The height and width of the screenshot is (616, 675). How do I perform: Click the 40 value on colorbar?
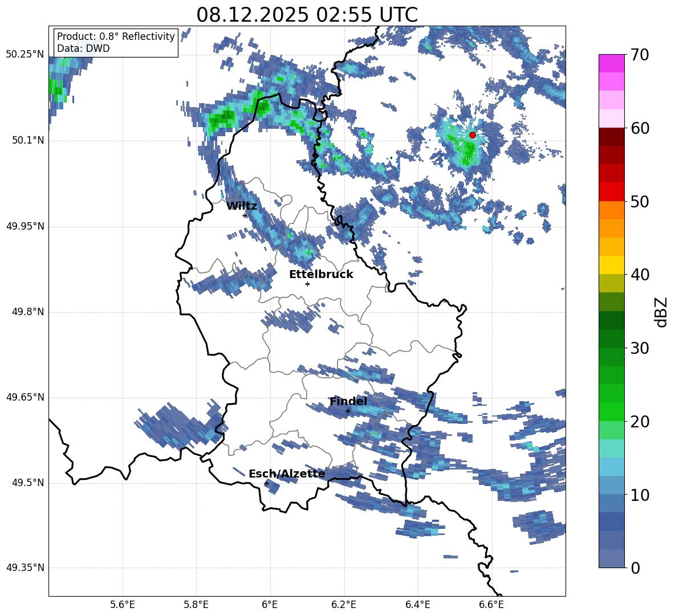tap(640, 275)
